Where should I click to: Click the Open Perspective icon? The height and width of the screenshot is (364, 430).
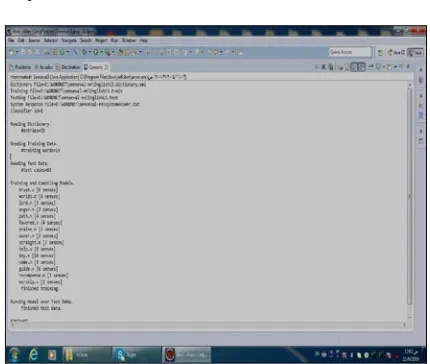click(380, 52)
